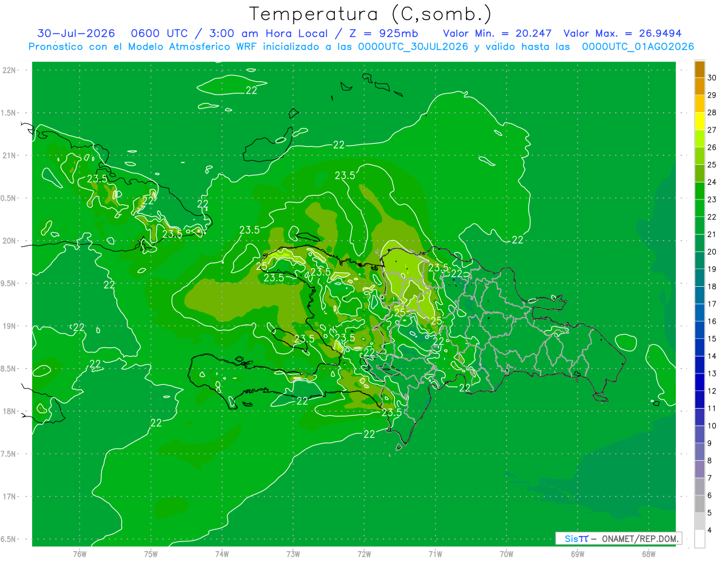The height and width of the screenshot is (562, 728).
Task: Pick the yellow swatch between legend values 27 and 28
Action: (699, 121)
